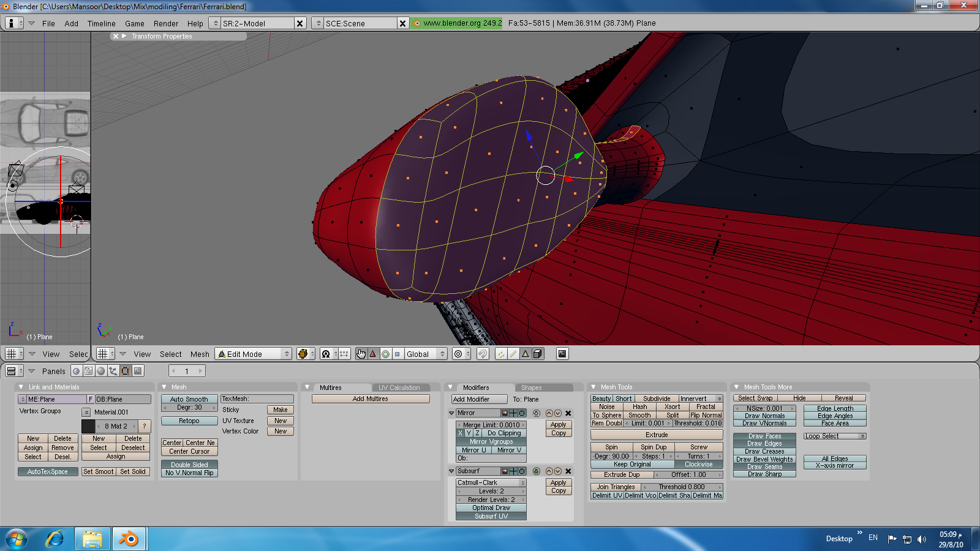Open the Timeline menu
Screen dimensions: 980x551
[101, 23]
